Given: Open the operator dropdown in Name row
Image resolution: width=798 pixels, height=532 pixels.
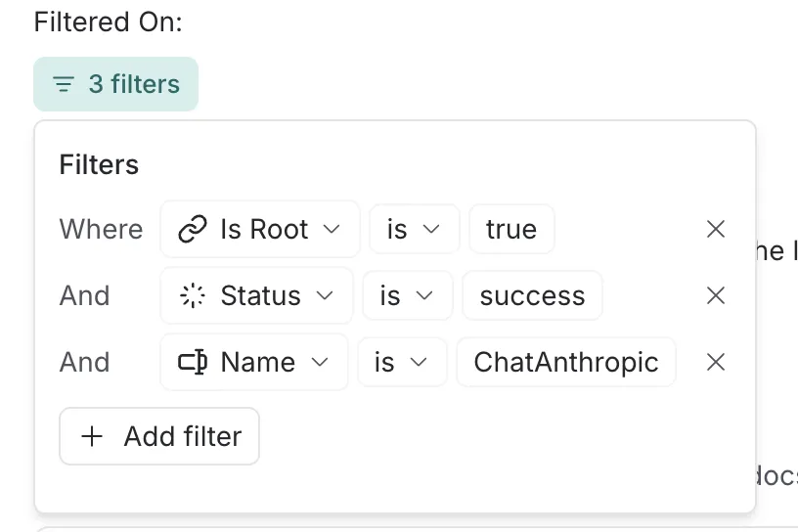Looking at the screenshot, I should 402,363.
